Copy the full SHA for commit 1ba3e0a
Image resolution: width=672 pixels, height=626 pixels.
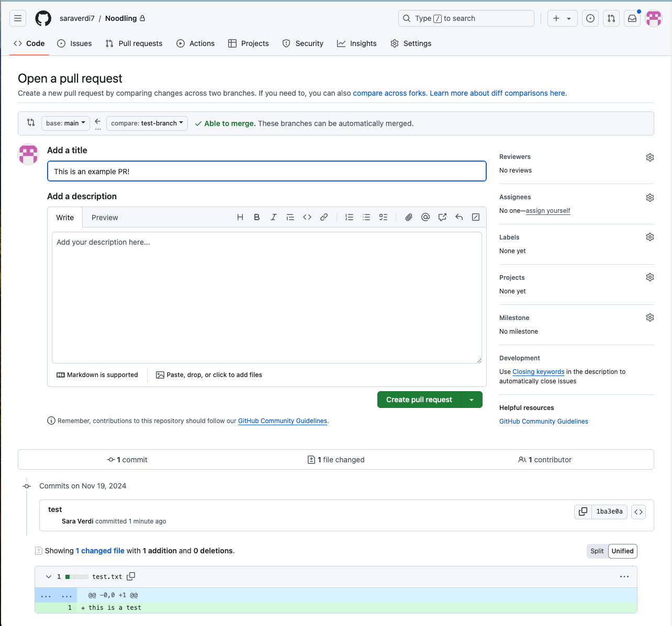pyautogui.click(x=583, y=511)
